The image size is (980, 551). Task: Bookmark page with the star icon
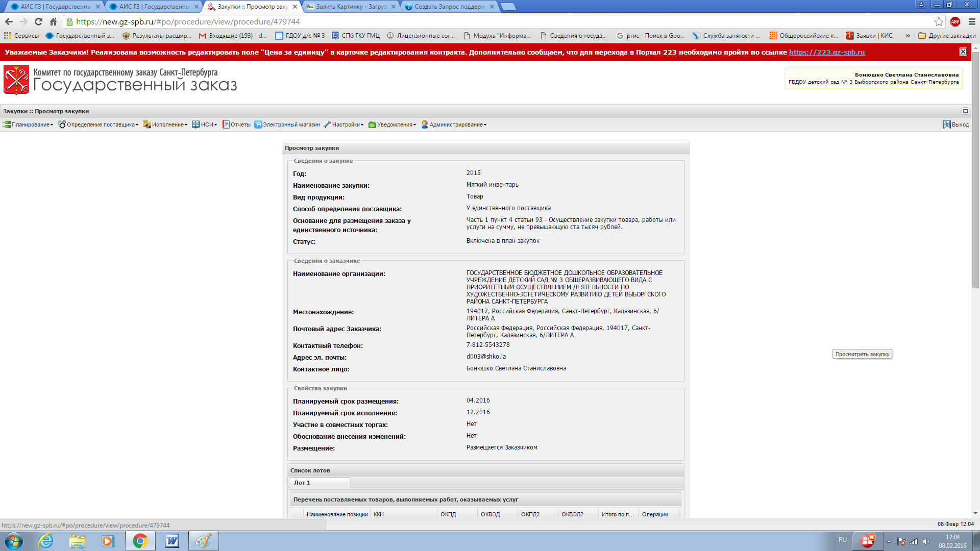tap(939, 21)
